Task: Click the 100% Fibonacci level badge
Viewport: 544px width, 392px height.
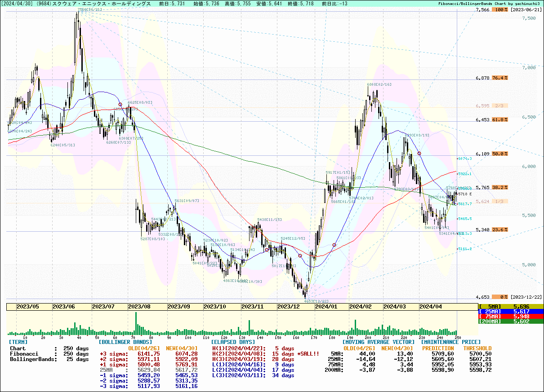Action: pyautogui.click(x=499, y=10)
